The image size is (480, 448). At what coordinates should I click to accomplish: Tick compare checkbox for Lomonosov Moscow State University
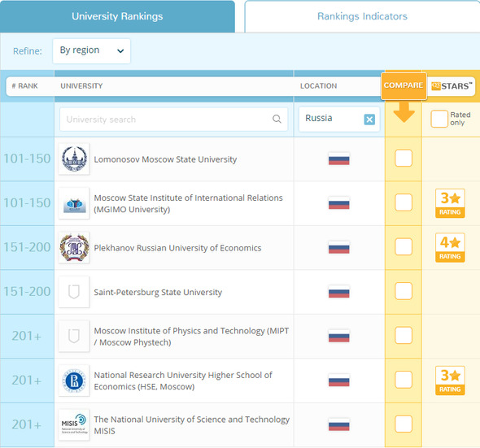(404, 159)
